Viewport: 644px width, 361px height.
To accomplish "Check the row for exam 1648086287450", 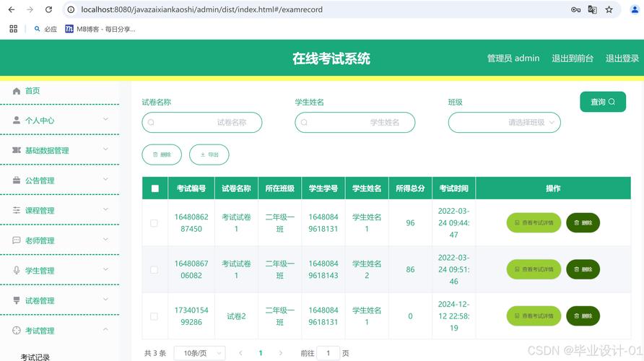I will pyautogui.click(x=154, y=223).
